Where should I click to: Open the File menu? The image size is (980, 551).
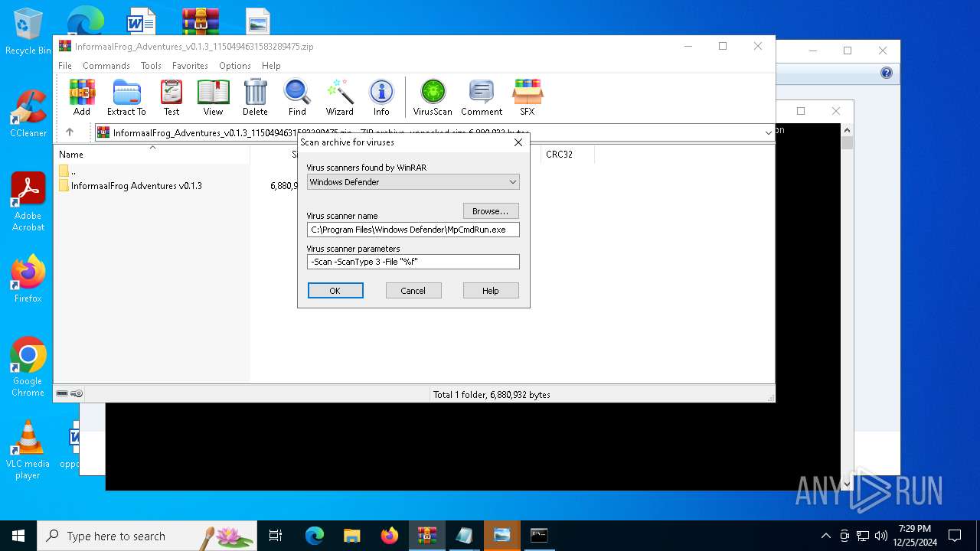(x=65, y=66)
